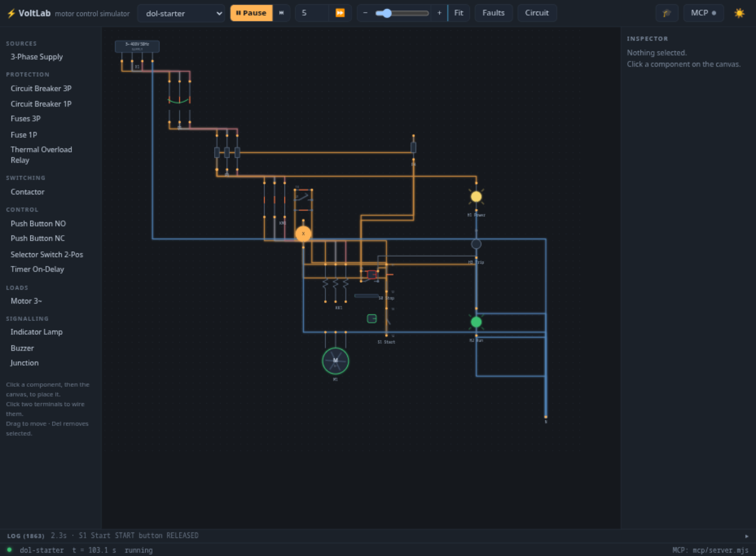Zoom out with the minus button
The image size is (756, 556).
coord(365,13)
